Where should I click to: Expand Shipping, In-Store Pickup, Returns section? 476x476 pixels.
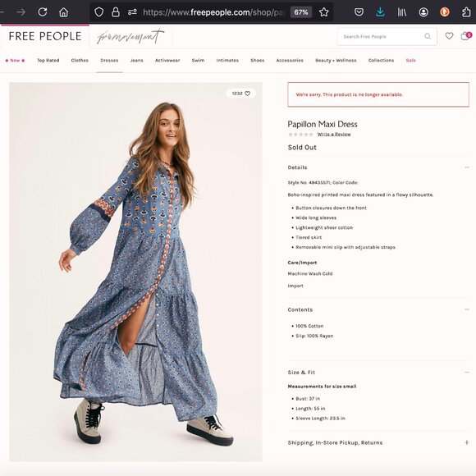(467, 442)
